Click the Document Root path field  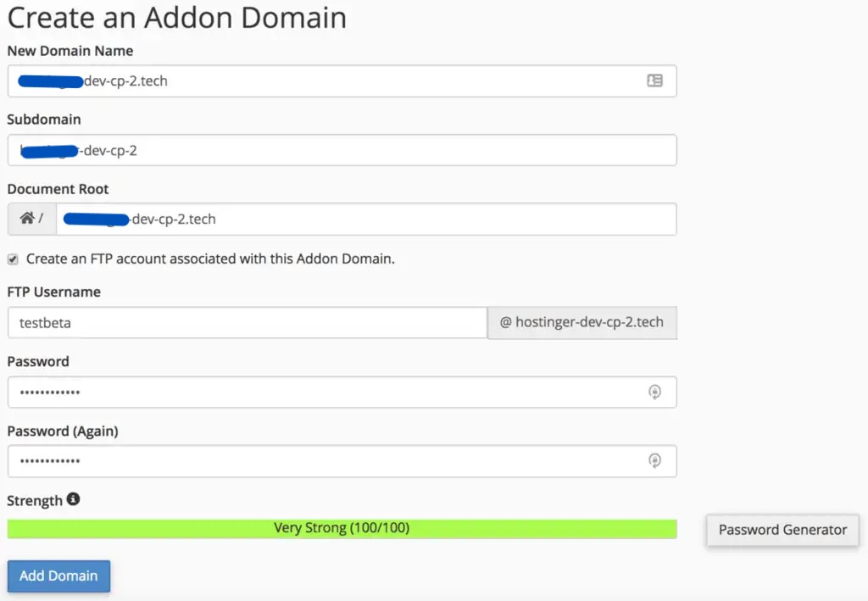364,218
